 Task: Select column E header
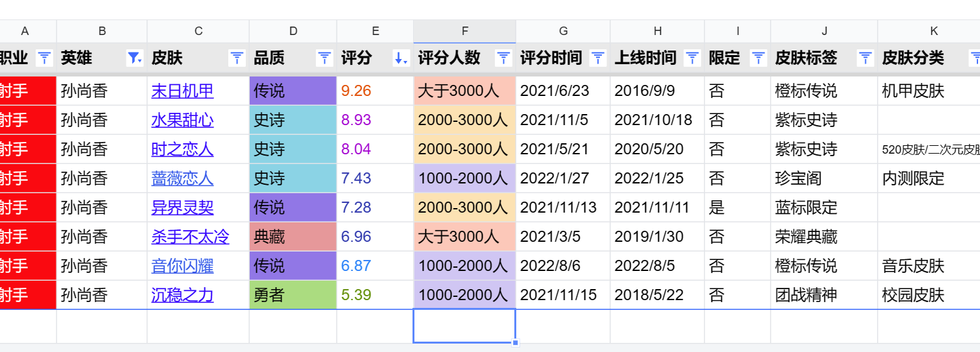pos(376,31)
